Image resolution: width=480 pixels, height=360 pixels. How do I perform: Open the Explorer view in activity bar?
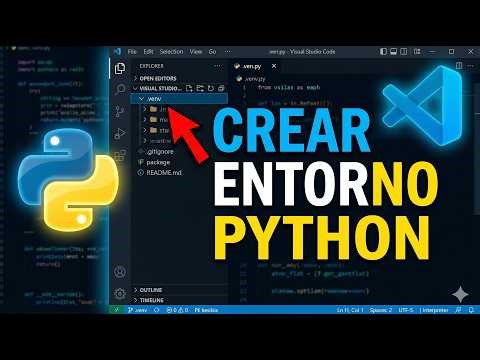coord(120,68)
